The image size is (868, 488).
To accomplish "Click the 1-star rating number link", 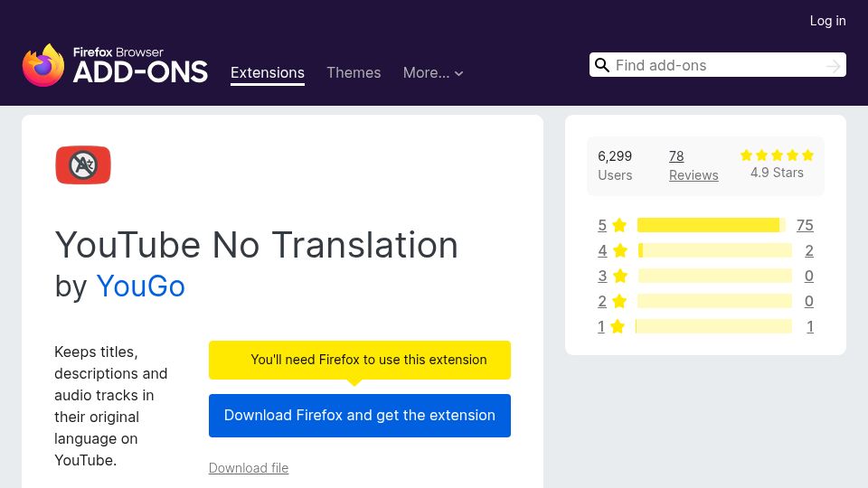I will click(601, 326).
